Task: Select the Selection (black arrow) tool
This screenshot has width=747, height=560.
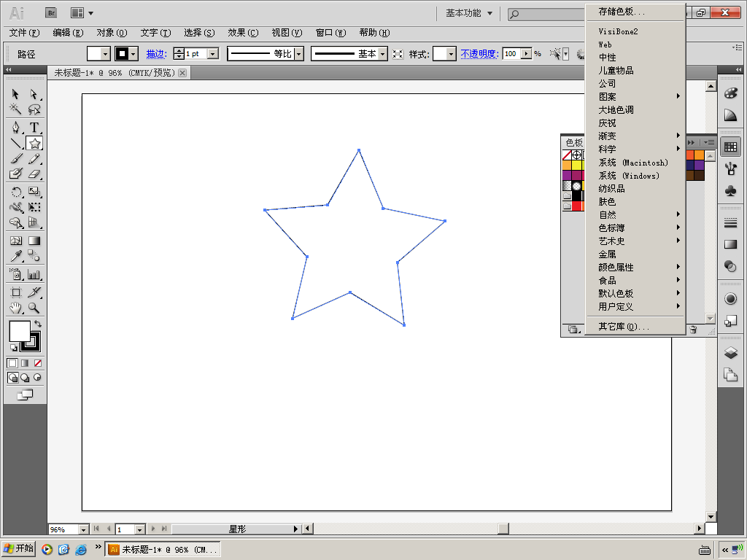Action: coord(16,94)
